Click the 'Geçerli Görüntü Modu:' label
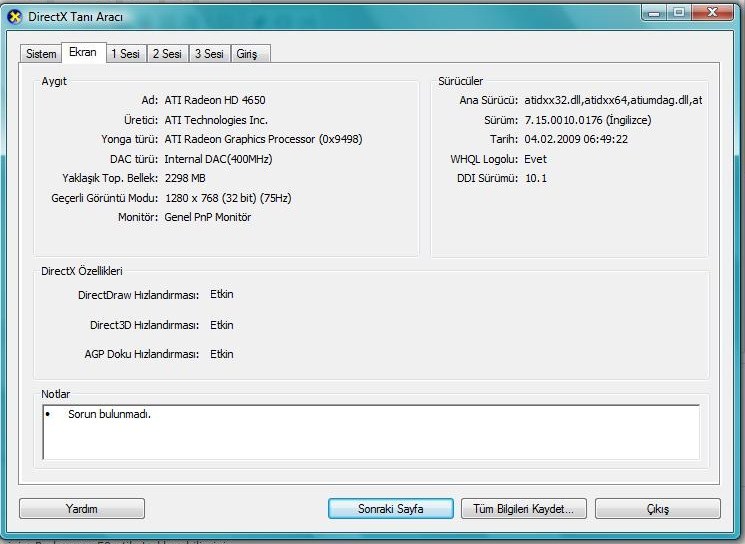Viewport: 745px width, 544px height. tap(105, 198)
